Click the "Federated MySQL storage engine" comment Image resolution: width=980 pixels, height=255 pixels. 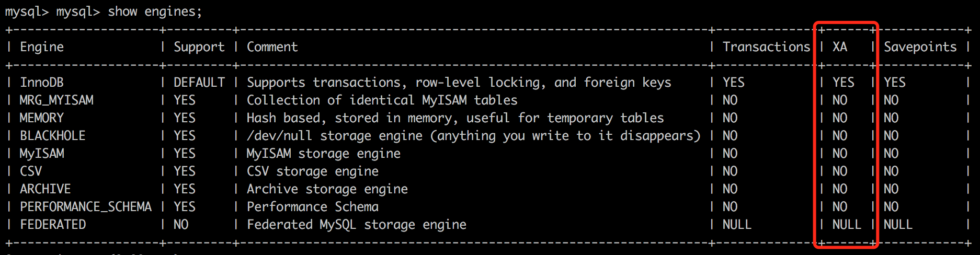[356, 225]
